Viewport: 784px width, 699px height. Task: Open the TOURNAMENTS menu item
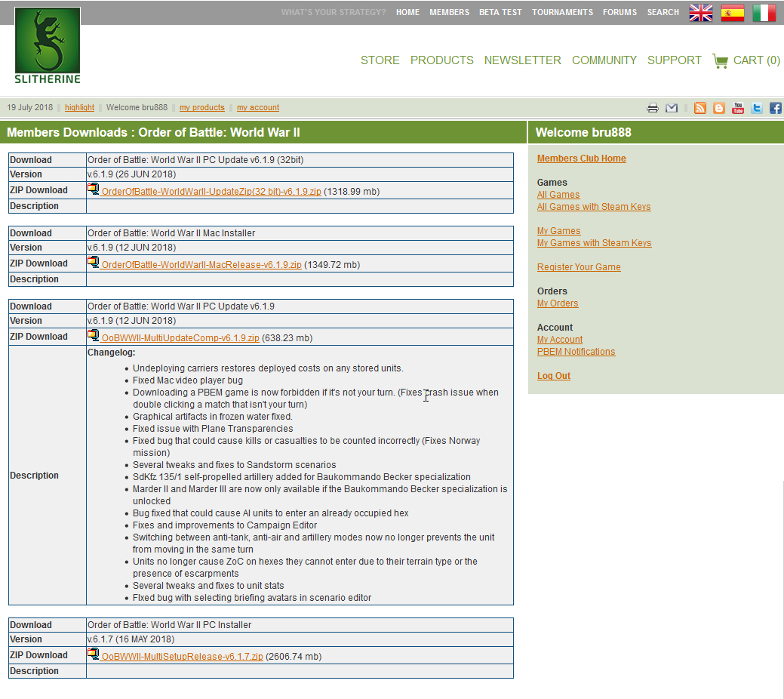point(562,12)
